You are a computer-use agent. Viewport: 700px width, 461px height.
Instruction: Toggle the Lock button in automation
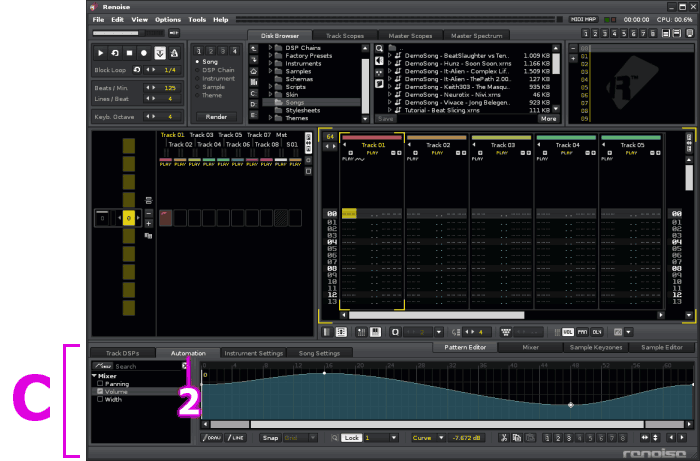click(352, 438)
